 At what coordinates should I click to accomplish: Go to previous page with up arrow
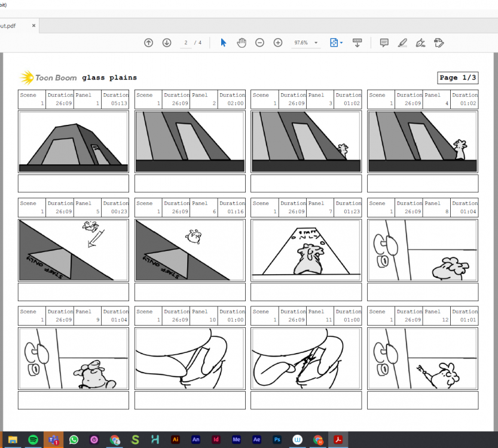coord(149,43)
